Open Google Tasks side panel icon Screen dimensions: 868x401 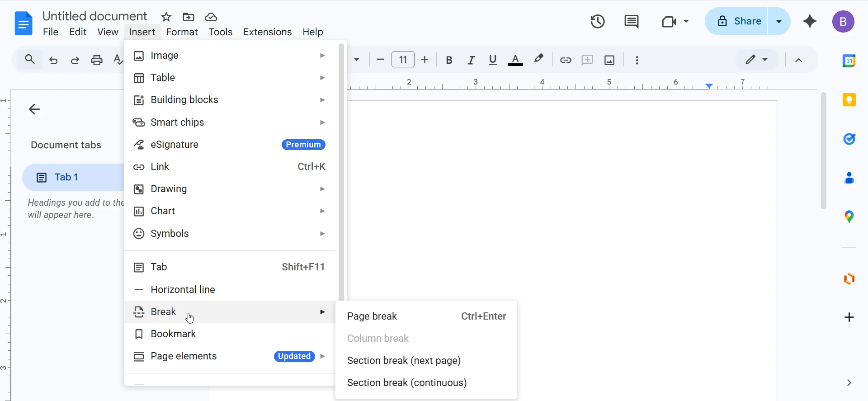pos(849,139)
